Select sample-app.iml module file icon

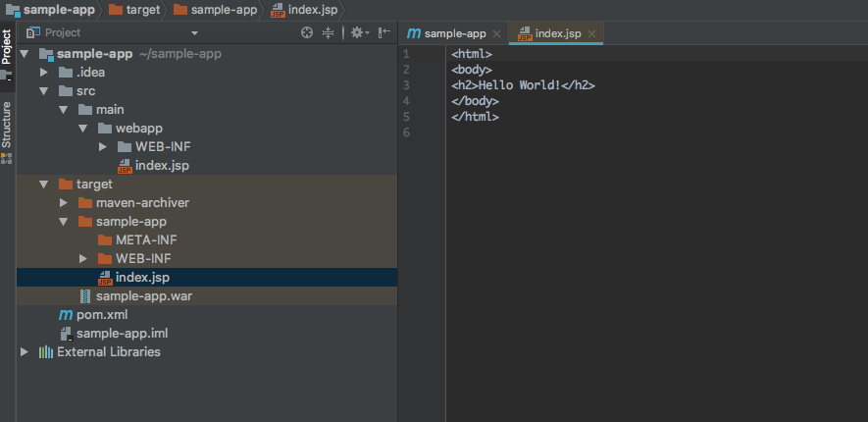click(67, 334)
